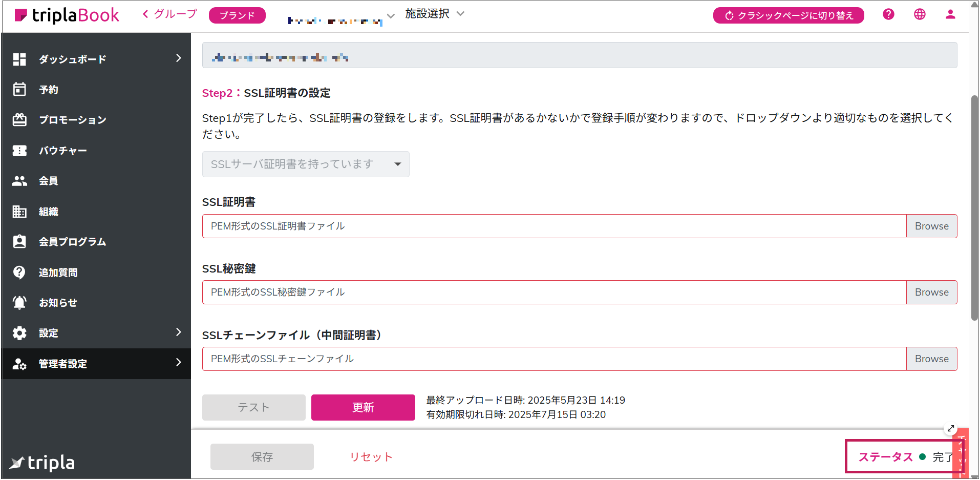Screen dimensions: 980x480
Task: Click the 保存 button
Action: pos(262,456)
